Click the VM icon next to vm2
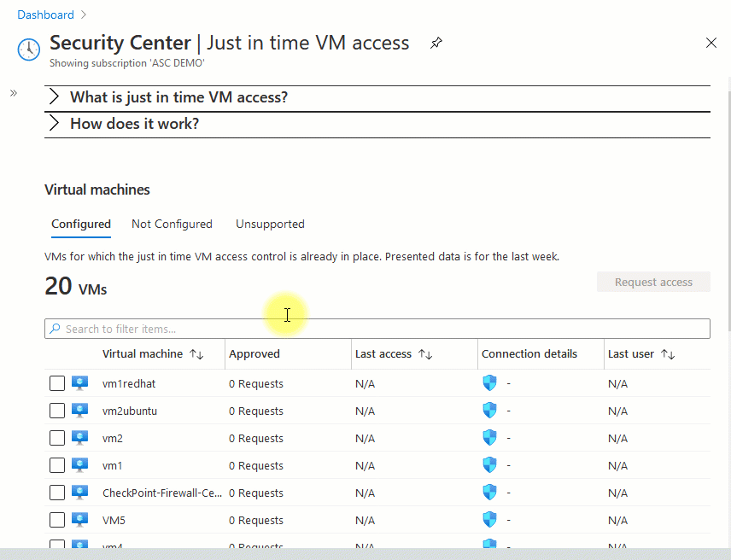Viewport: 731px width, 560px height. click(79, 438)
